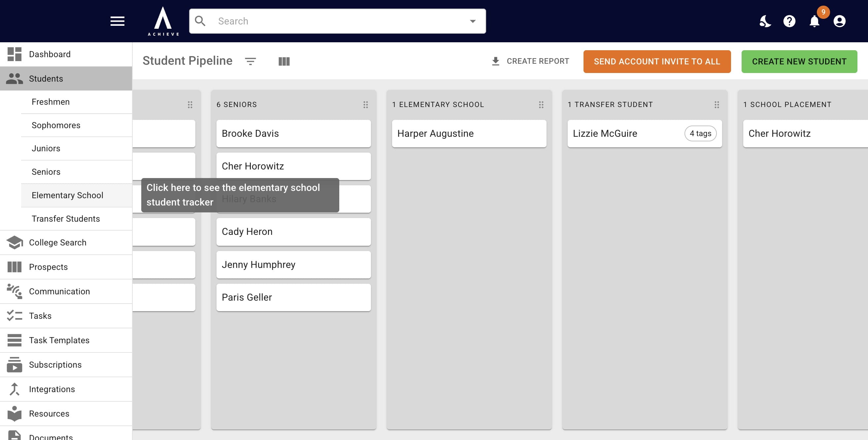Open Tasks menu item

click(66, 315)
